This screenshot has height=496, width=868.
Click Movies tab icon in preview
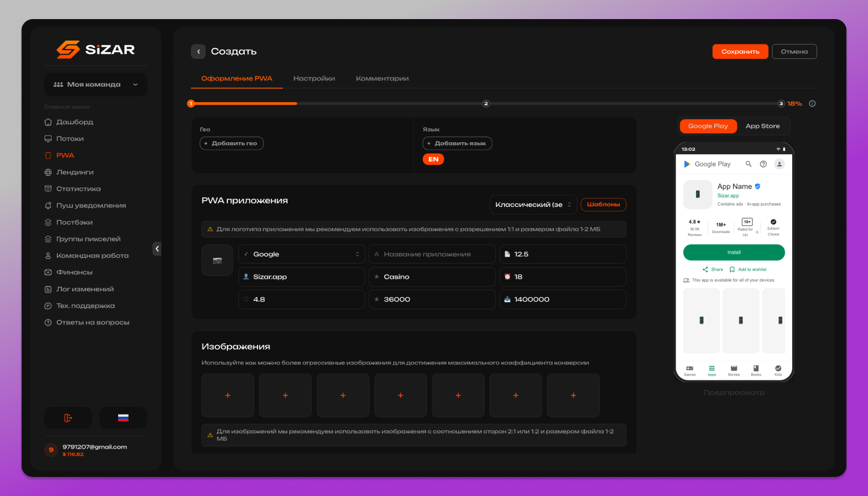(734, 371)
